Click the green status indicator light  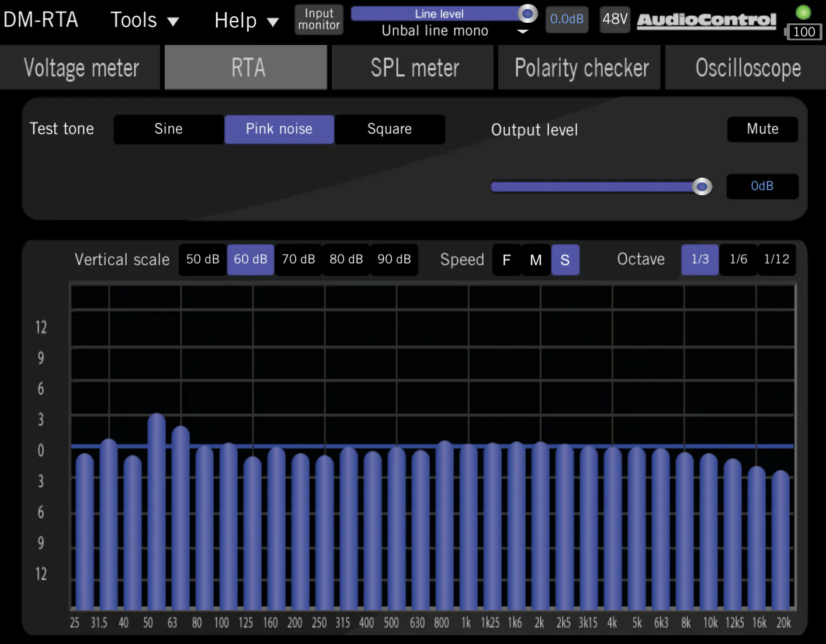click(804, 11)
